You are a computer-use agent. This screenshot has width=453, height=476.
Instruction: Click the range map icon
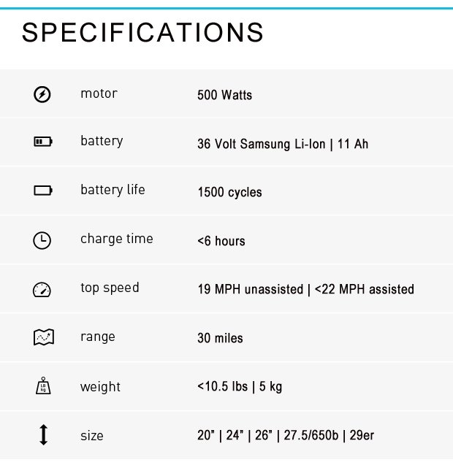pyautogui.click(x=43, y=337)
